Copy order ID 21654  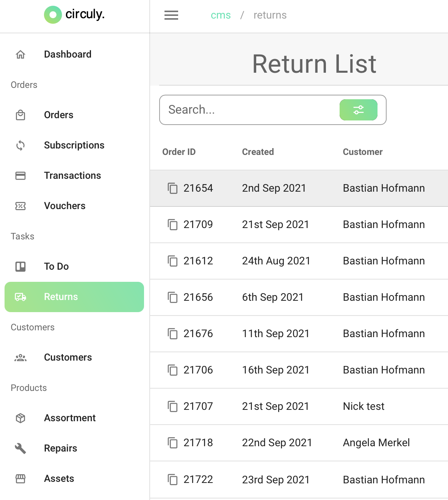pyautogui.click(x=173, y=188)
